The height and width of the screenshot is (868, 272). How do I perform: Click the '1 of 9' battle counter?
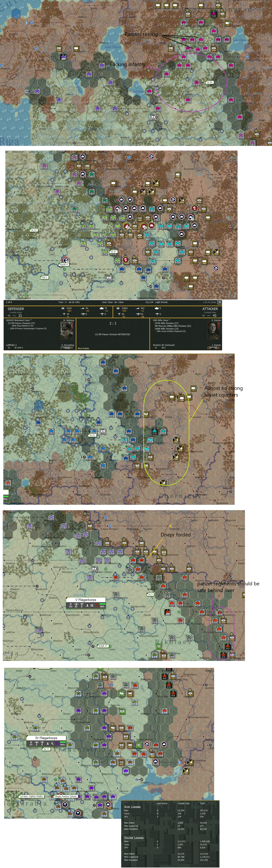(x=9, y=302)
